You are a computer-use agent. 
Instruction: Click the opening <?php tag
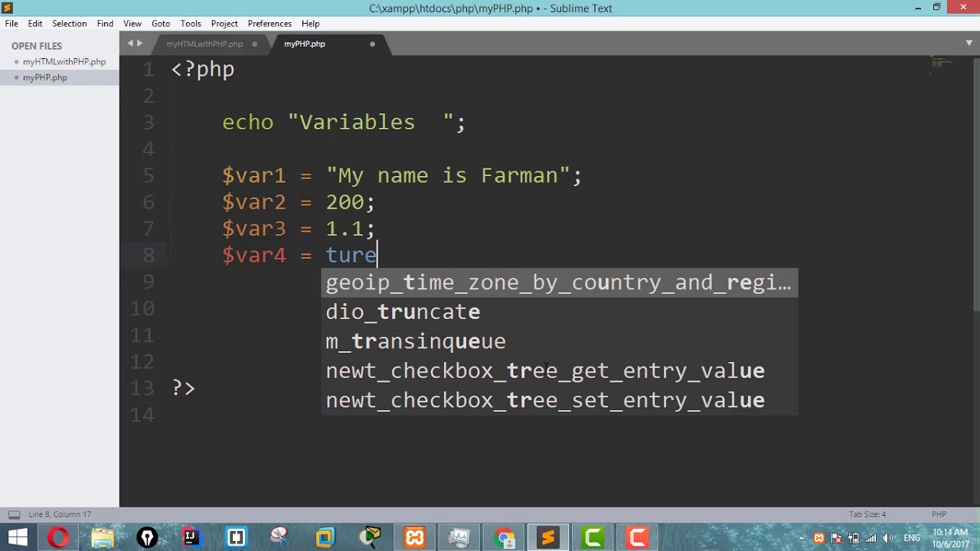tap(203, 70)
